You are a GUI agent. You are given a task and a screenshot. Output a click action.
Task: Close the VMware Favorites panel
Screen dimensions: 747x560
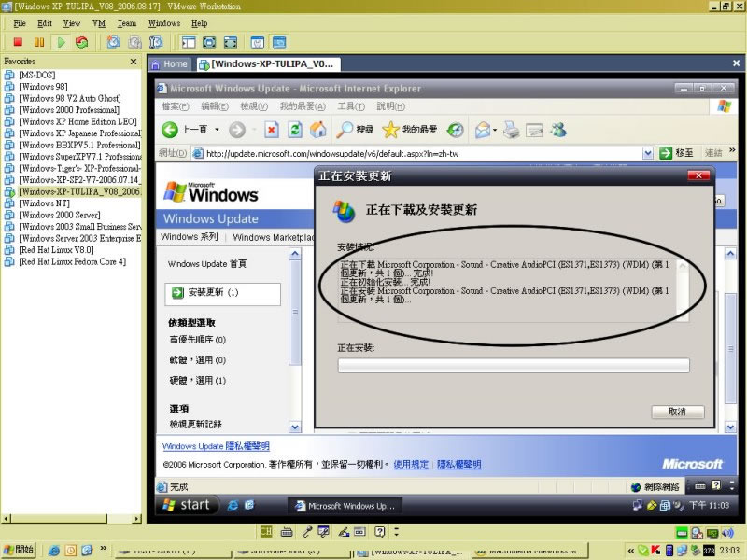(x=134, y=62)
